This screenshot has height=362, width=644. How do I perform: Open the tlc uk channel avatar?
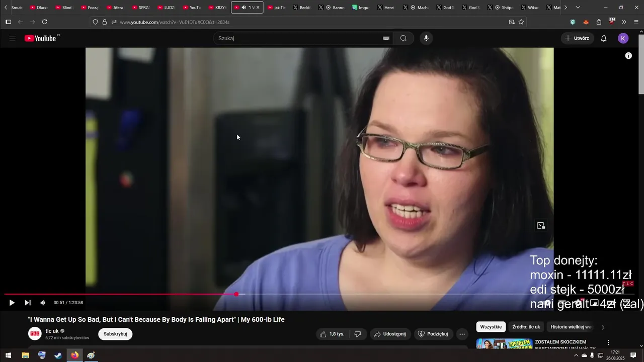(x=35, y=334)
